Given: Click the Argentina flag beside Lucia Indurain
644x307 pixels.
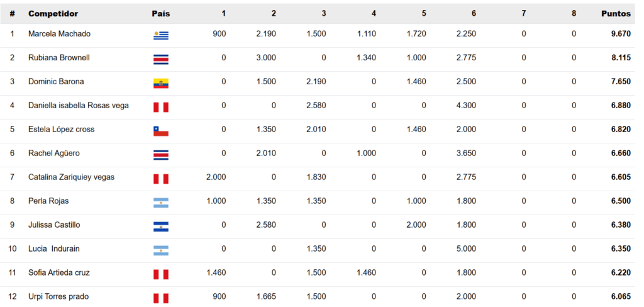Looking at the screenshot, I should (x=161, y=250).
